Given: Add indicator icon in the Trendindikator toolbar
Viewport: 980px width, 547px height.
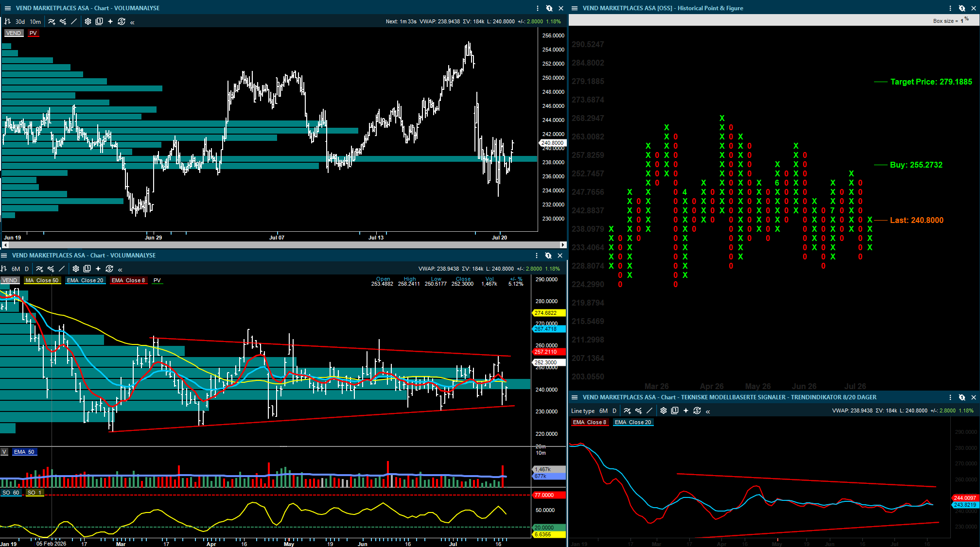Looking at the screenshot, I should 627,411.
